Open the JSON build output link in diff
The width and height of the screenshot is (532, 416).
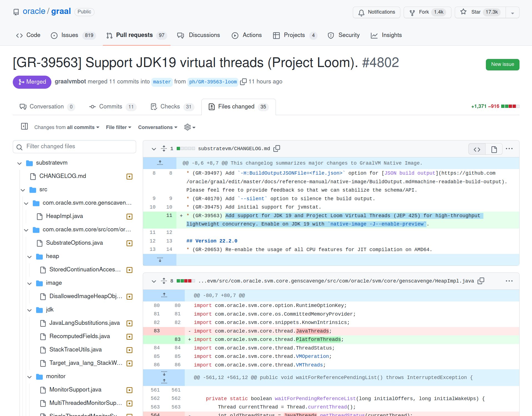click(410, 173)
